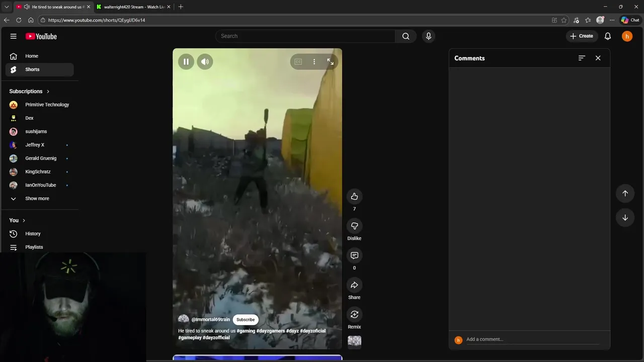Image resolution: width=644 pixels, height=362 pixels.
Task: Open Playlists in the sidebar
Action: tap(39, 247)
